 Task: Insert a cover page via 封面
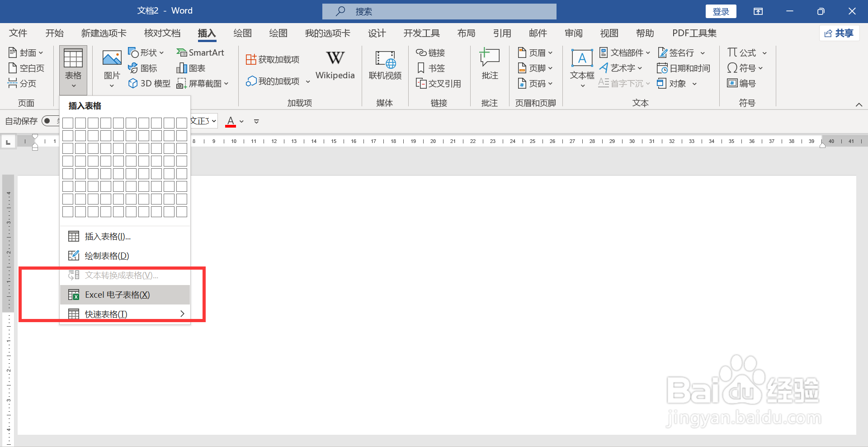[x=26, y=53]
